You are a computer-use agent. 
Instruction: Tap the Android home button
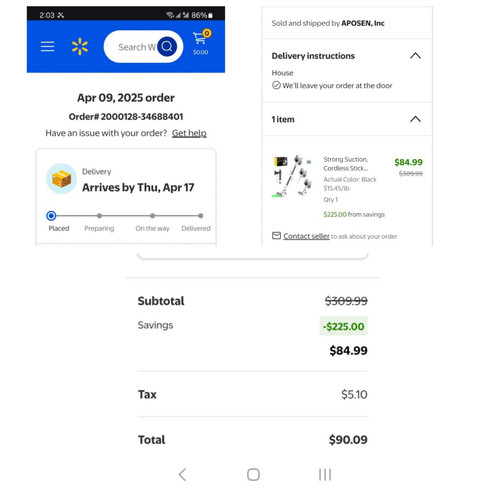253,474
